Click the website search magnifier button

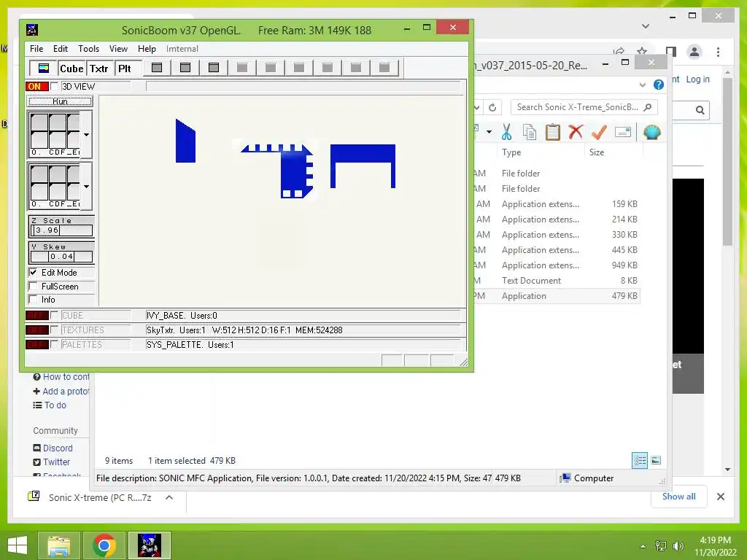tap(700, 111)
